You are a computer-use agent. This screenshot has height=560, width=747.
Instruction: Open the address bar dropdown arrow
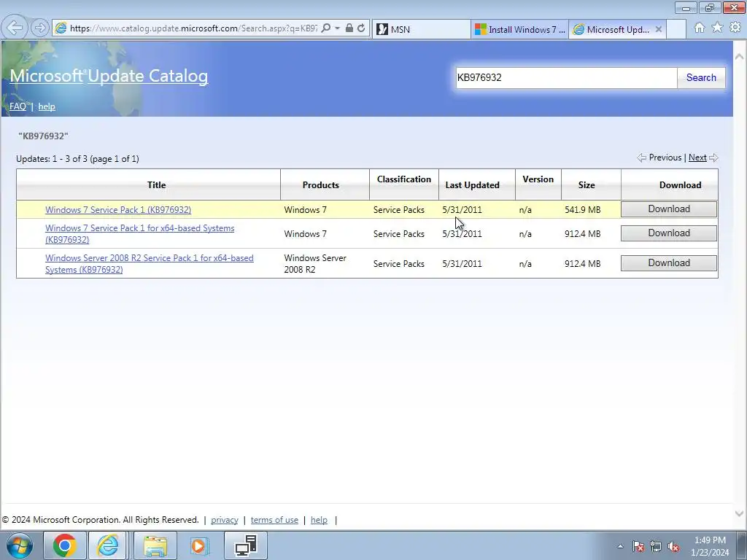(337, 28)
